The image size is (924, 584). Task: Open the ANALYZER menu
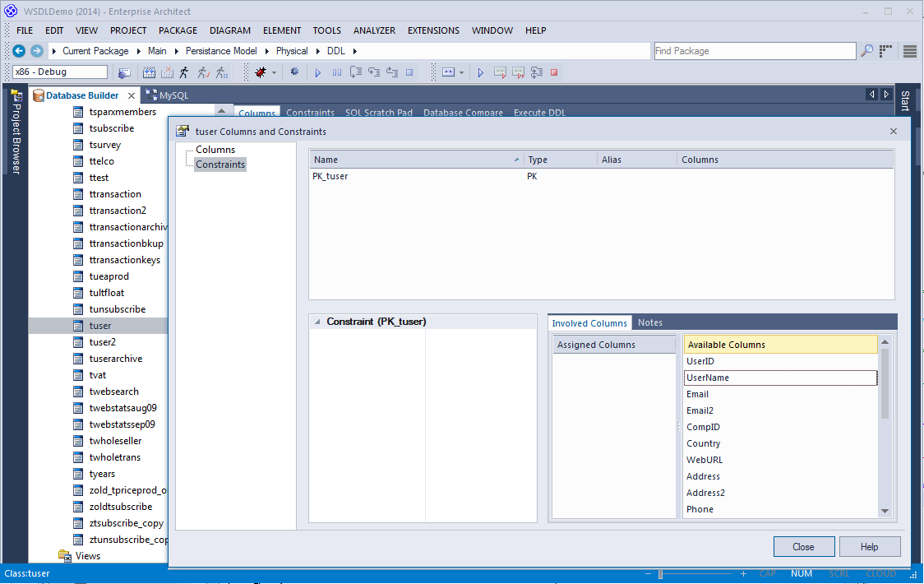(374, 30)
